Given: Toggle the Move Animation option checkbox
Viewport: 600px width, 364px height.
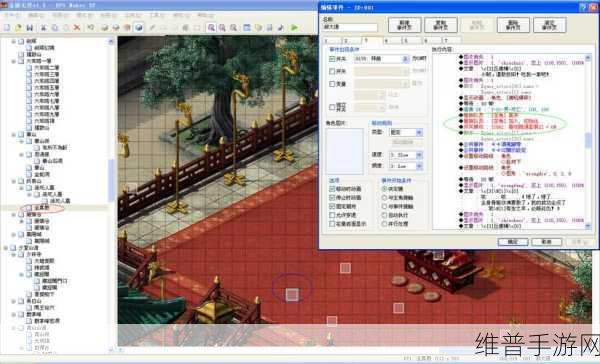Looking at the screenshot, I should tap(332, 189).
